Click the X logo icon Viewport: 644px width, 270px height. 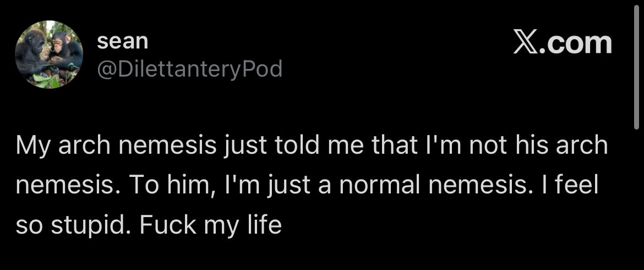525,43
